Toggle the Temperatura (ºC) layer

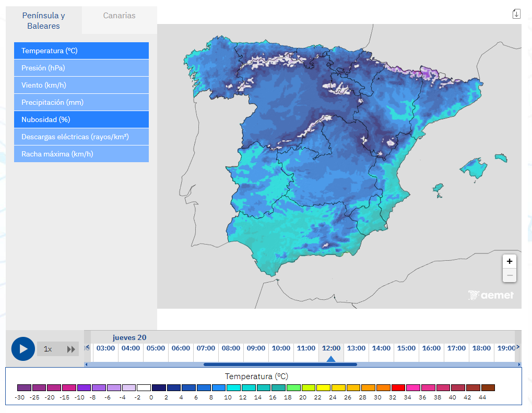[x=81, y=51]
